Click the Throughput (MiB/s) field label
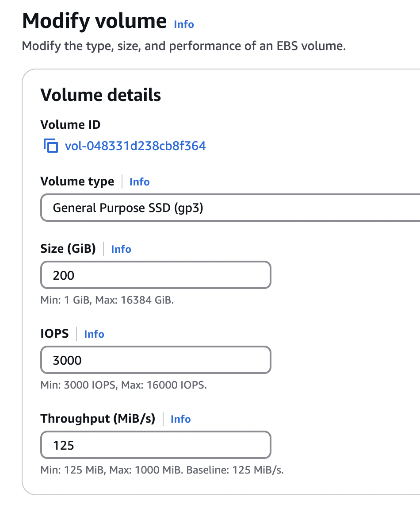Screen dimensions: 420x528 tap(98, 419)
